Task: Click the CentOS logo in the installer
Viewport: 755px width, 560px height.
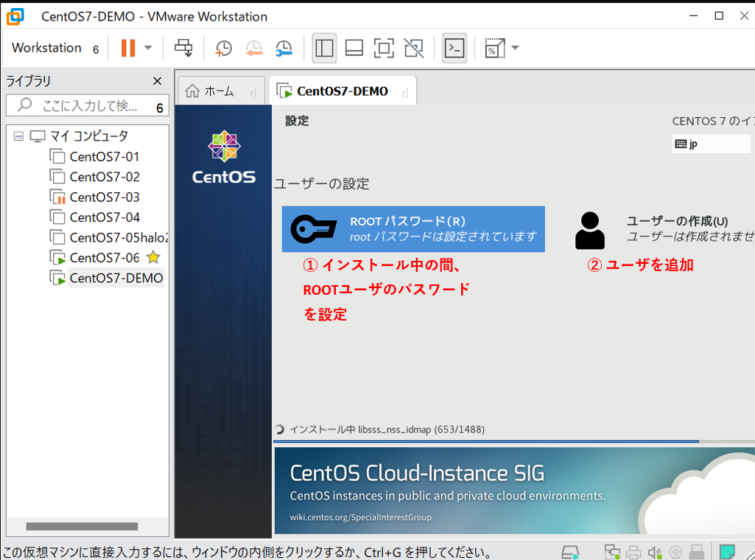Action: click(224, 158)
